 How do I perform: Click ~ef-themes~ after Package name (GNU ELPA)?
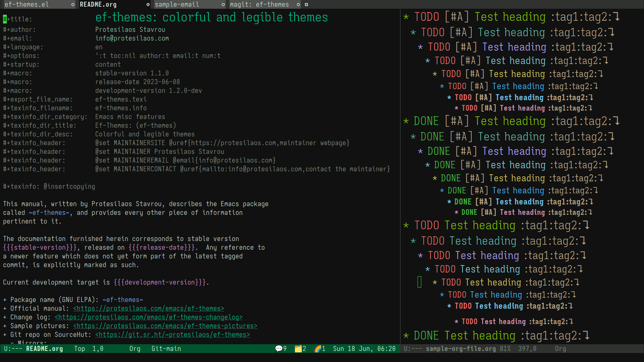pyautogui.click(x=123, y=300)
